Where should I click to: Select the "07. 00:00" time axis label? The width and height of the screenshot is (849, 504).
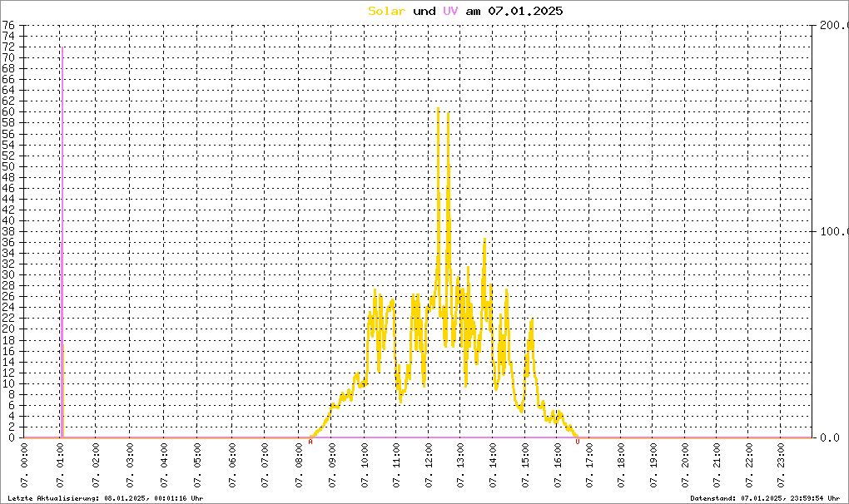[27, 471]
